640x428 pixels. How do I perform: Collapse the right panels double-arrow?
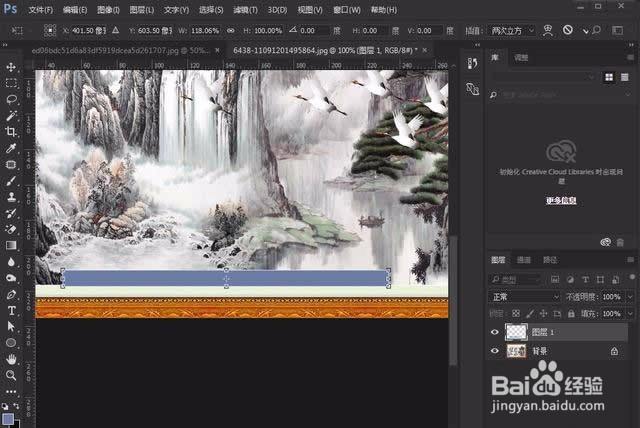click(x=632, y=45)
